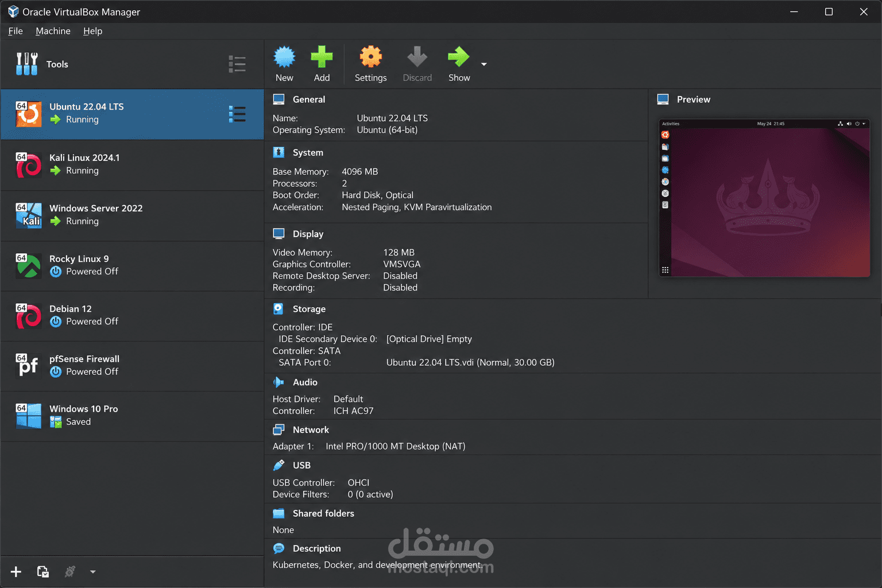Click the USB section plug icon
The width and height of the screenshot is (882, 588).
click(x=278, y=465)
